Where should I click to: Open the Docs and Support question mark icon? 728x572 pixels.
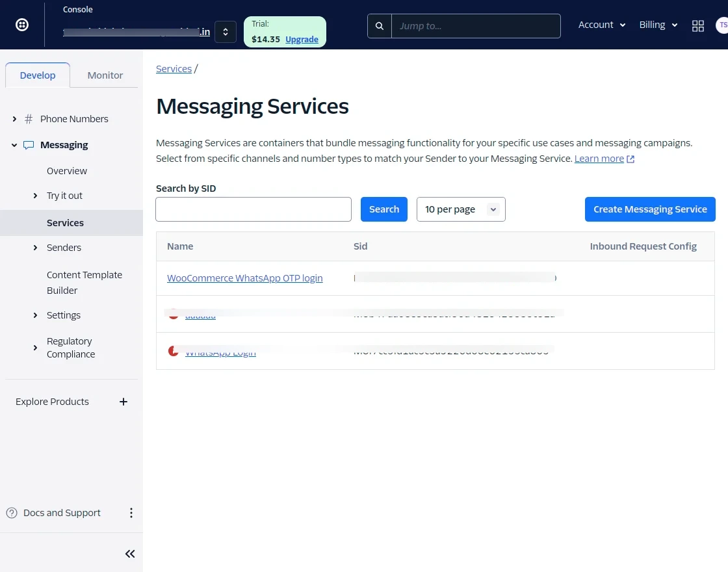(x=12, y=513)
